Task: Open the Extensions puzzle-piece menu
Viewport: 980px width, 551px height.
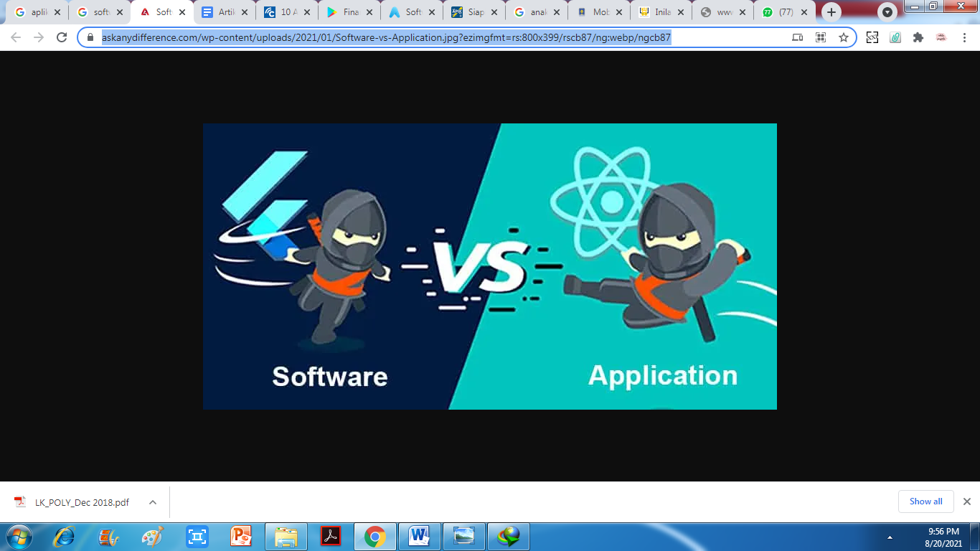Action: coord(918,37)
